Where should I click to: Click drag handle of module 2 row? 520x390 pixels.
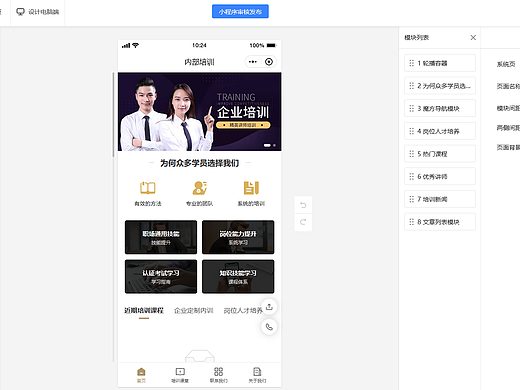[x=412, y=86]
